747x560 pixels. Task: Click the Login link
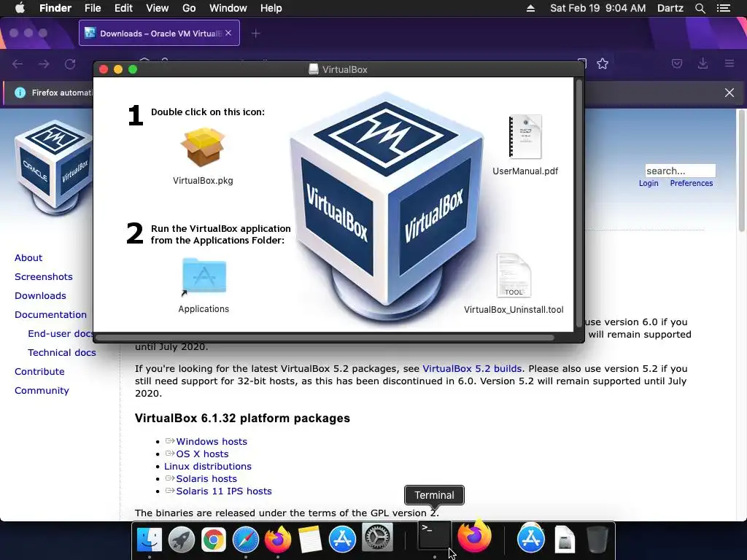(649, 183)
